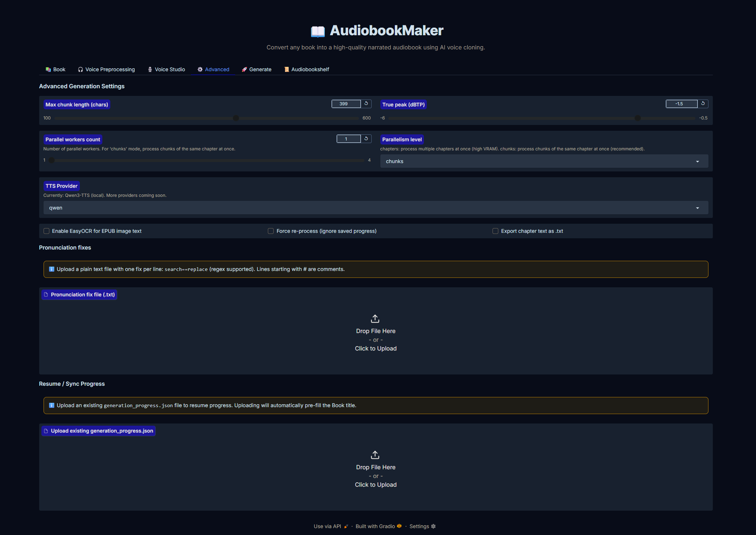Click the Parallel workers count slider handle
Image resolution: width=756 pixels, height=535 pixels.
tap(52, 160)
